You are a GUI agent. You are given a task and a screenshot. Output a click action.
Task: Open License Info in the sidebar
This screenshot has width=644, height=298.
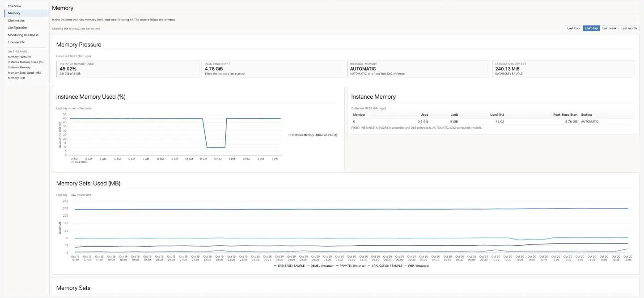point(17,42)
